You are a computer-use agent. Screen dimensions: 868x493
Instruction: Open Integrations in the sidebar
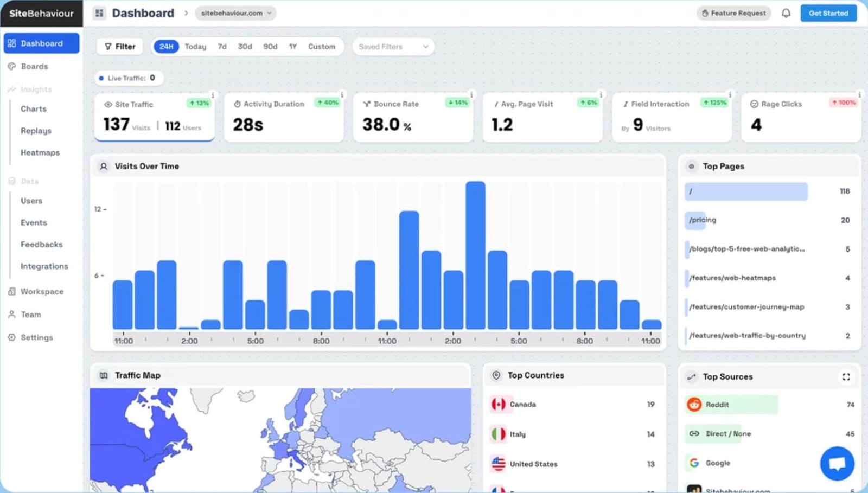(x=44, y=266)
